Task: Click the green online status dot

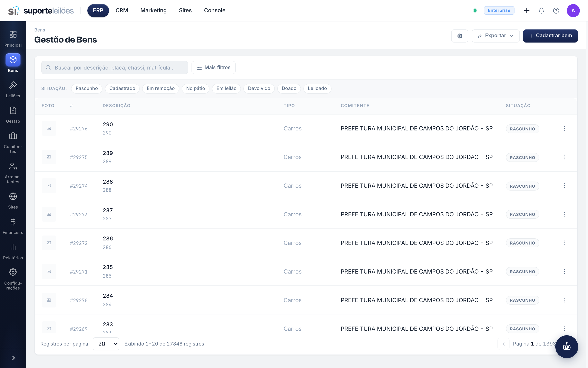Action: [x=475, y=10]
